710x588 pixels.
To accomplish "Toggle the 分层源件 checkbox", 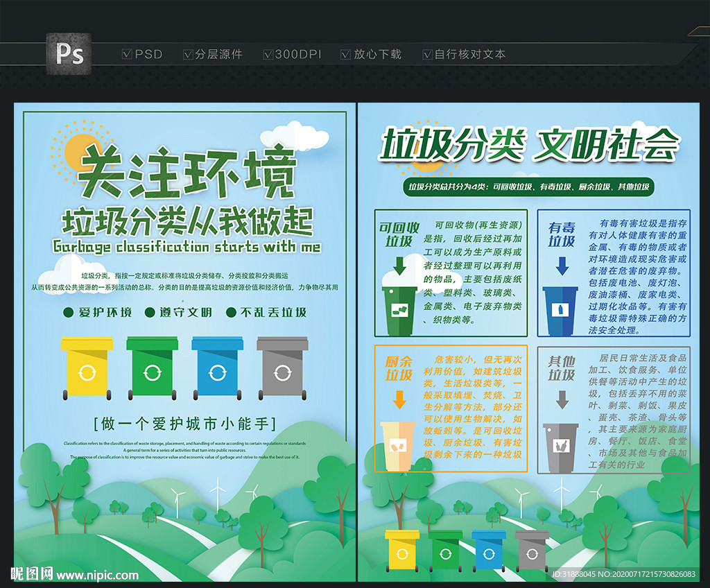I will pyautogui.click(x=188, y=54).
